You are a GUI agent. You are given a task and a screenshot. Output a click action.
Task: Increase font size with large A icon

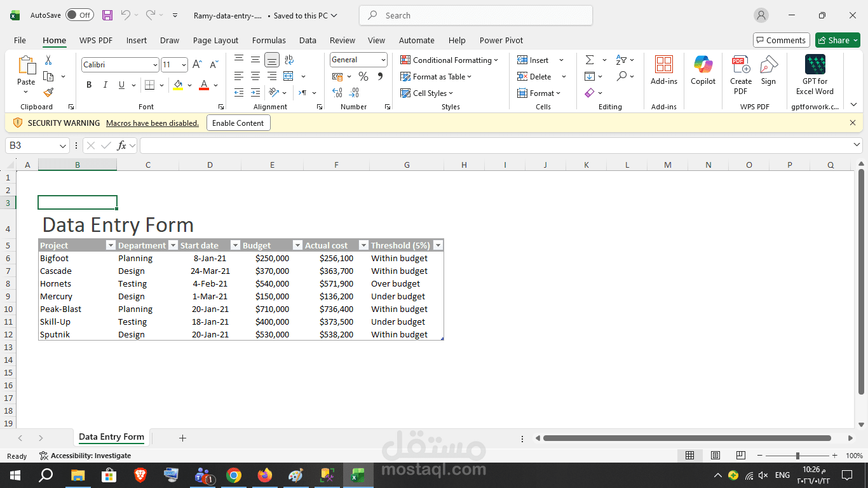(x=197, y=65)
